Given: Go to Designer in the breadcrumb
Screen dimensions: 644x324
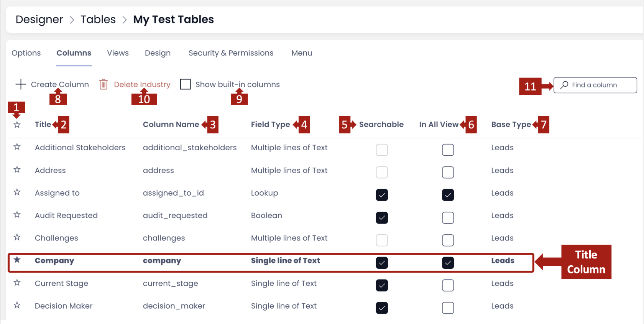Looking at the screenshot, I should [39, 20].
